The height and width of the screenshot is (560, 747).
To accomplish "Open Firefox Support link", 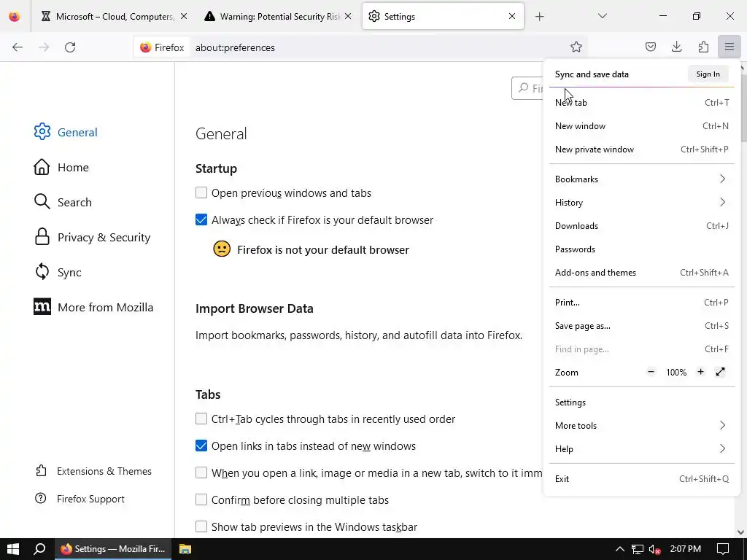I will [x=80, y=499].
